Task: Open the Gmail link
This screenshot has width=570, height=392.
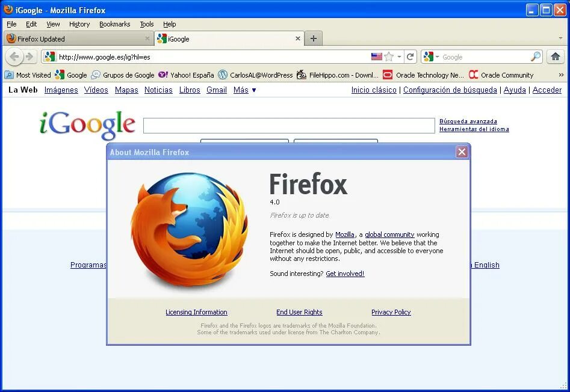Action: [217, 90]
